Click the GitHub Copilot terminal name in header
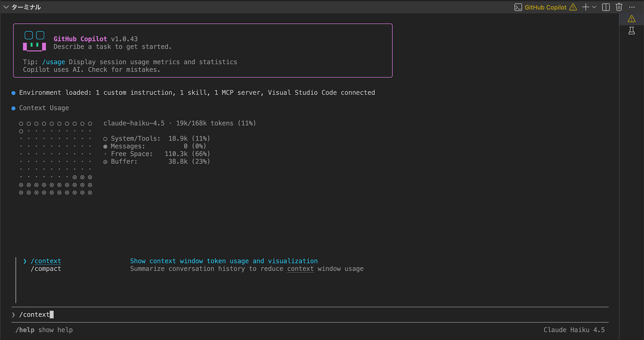Screen dimensions: 644x340 pyautogui.click(x=545, y=7)
